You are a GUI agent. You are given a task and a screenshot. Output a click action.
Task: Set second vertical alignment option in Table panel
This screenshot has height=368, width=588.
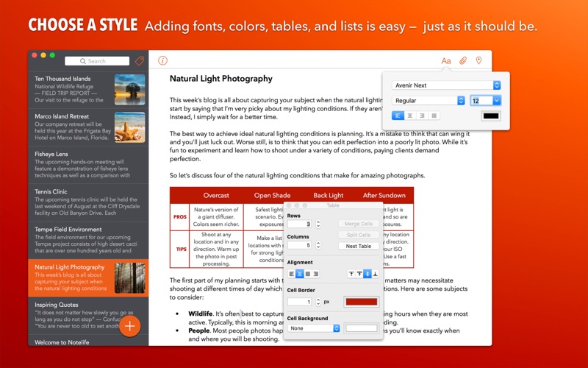(359, 274)
